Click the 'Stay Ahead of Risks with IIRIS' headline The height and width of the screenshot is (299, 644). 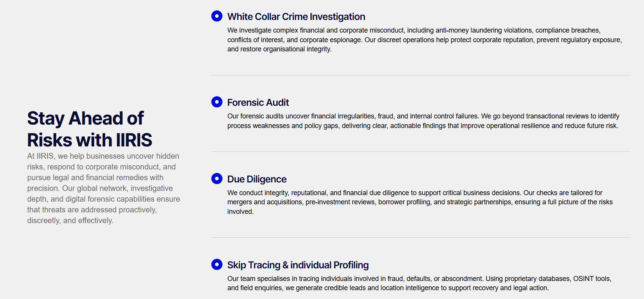90,129
